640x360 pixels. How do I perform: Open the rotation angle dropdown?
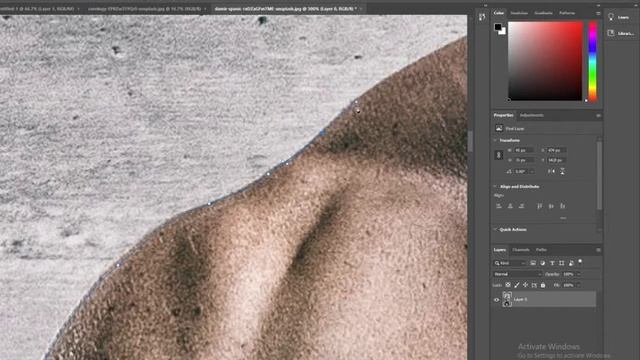[x=531, y=171]
